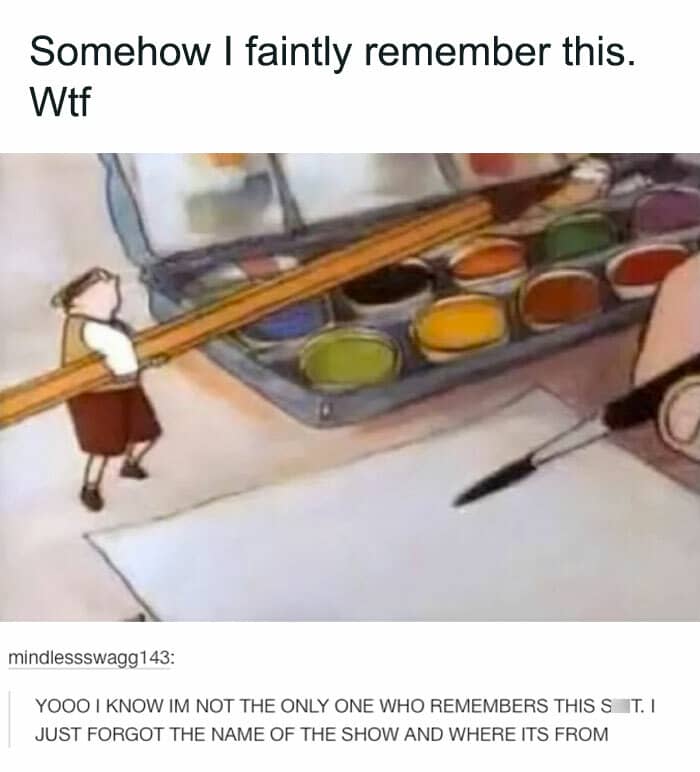The image size is (700, 772).
Task: Click the "JUST FORGOT THE NAME" quote line
Action: (x=321, y=734)
